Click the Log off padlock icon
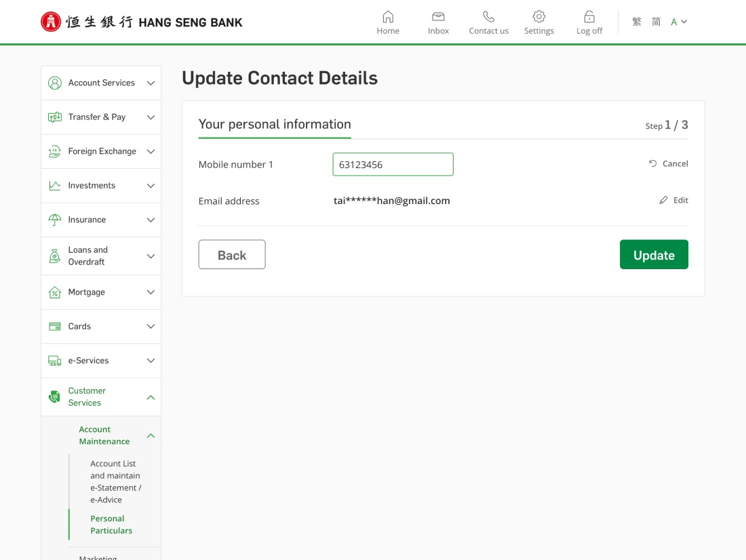 pyautogui.click(x=589, y=17)
